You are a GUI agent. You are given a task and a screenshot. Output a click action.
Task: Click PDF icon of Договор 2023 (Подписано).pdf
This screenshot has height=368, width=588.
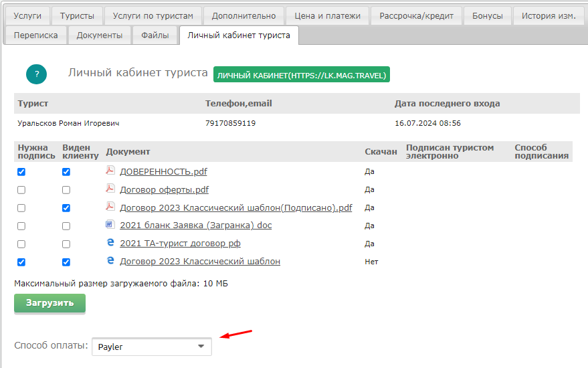pyautogui.click(x=110, y=206)
